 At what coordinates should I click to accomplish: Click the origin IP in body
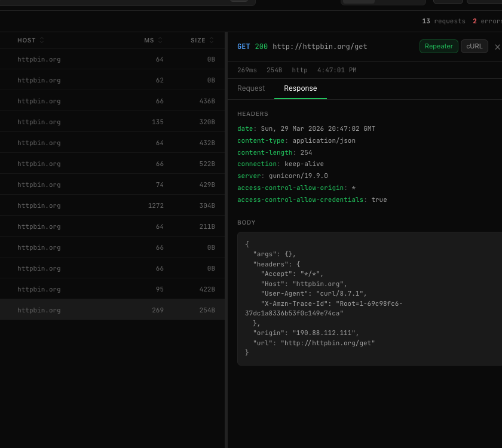[x=324, y=333]
